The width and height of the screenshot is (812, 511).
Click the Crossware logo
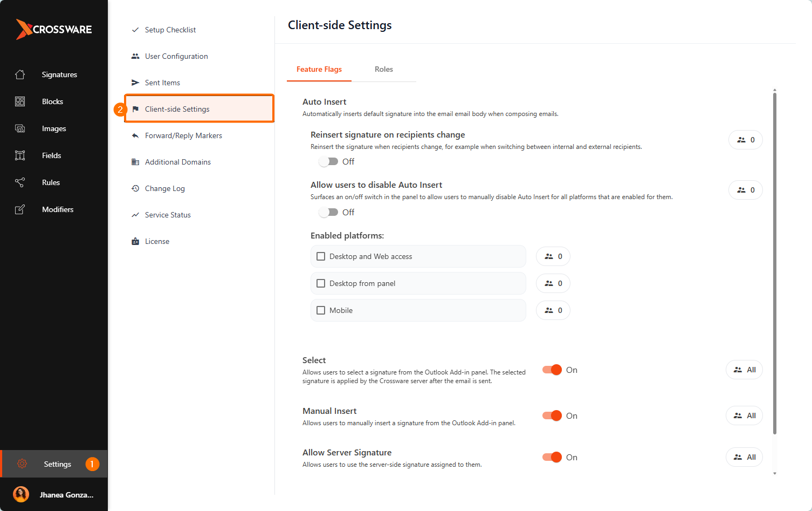54,29
